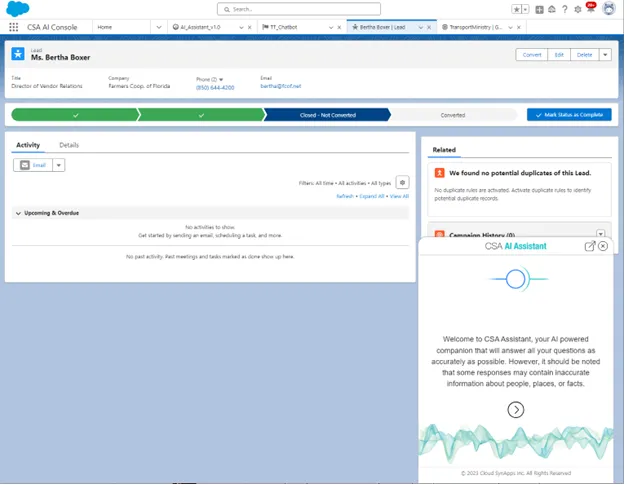Close the TT_Chatbot tab
Screen dimensions: 627x485
341,28
